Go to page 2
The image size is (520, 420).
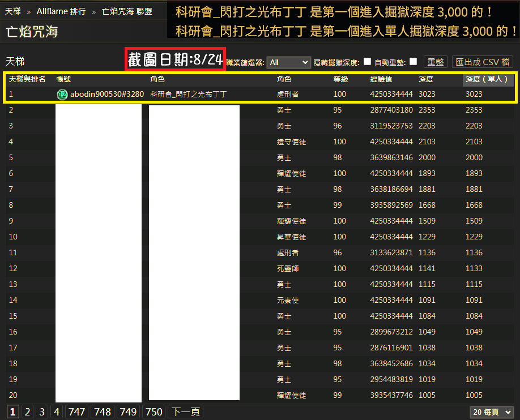(27, 412)
